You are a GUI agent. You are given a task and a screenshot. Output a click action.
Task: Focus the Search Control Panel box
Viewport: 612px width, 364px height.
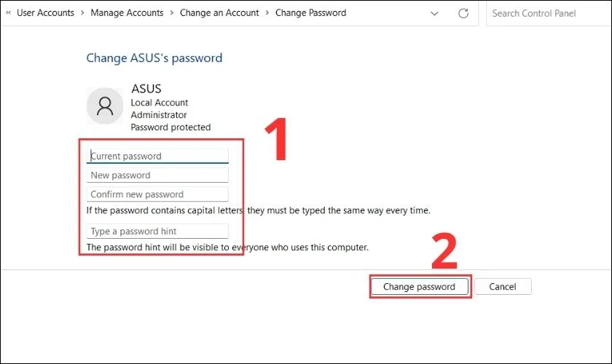(x=546, y=13)
